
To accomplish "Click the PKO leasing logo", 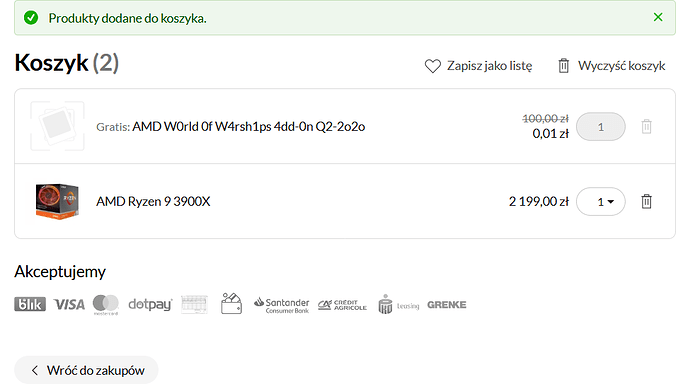I will pyautogui.click(x=399, y=304).
